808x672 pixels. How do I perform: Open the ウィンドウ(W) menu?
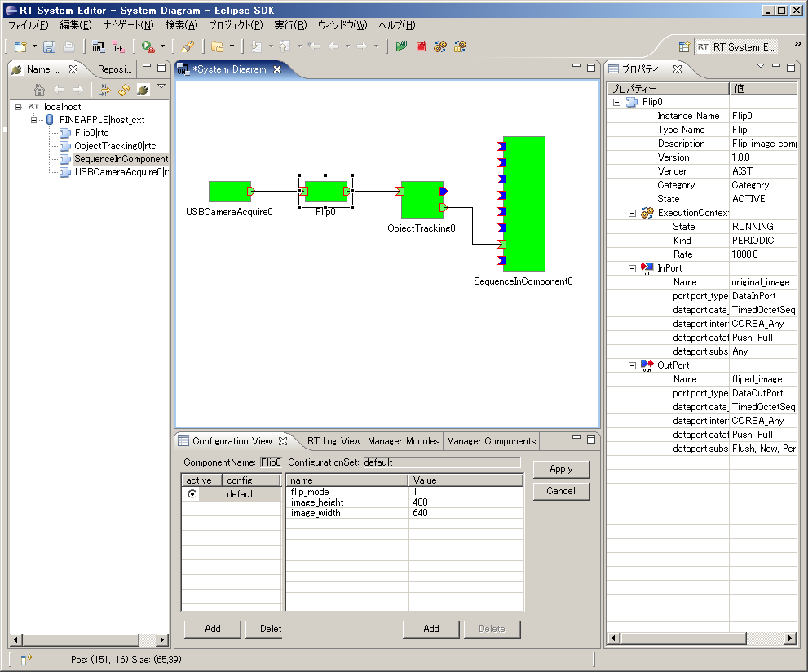point(342,25)
